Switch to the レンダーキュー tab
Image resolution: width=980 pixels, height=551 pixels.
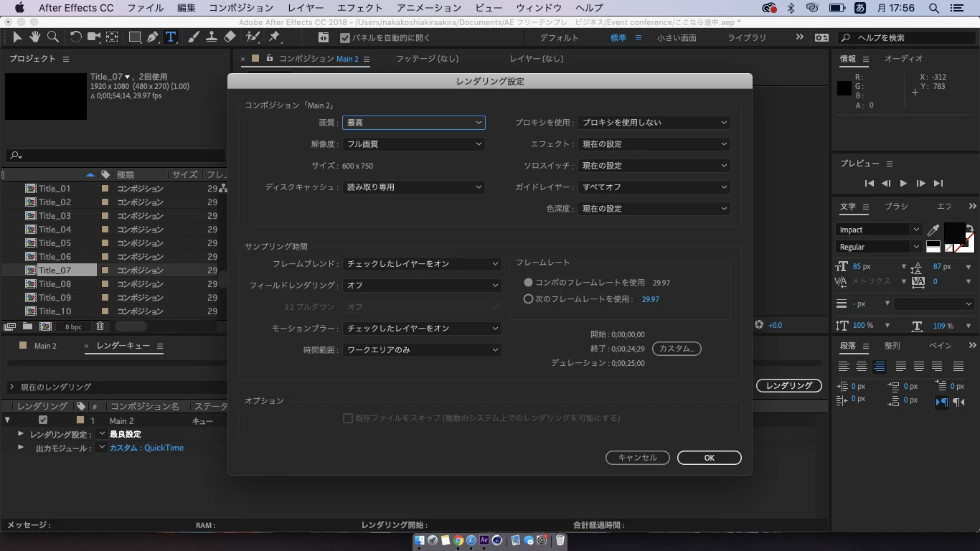[123, 346]
